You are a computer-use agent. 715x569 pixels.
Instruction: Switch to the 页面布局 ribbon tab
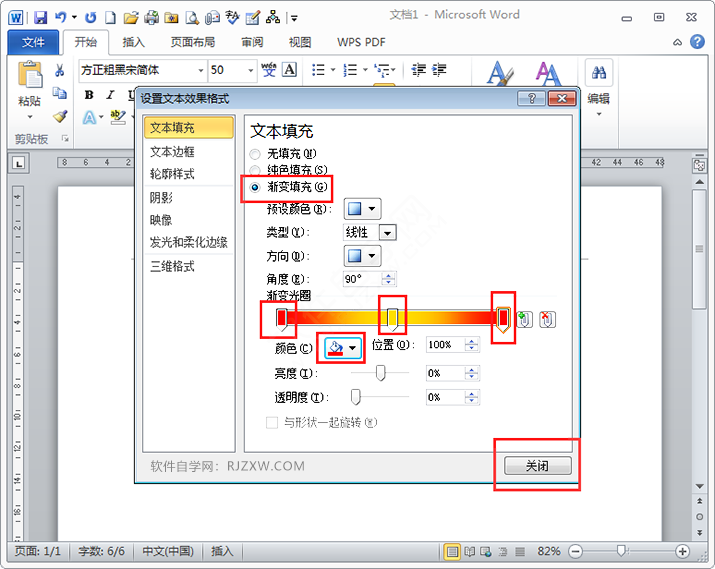tap(193, 42)
